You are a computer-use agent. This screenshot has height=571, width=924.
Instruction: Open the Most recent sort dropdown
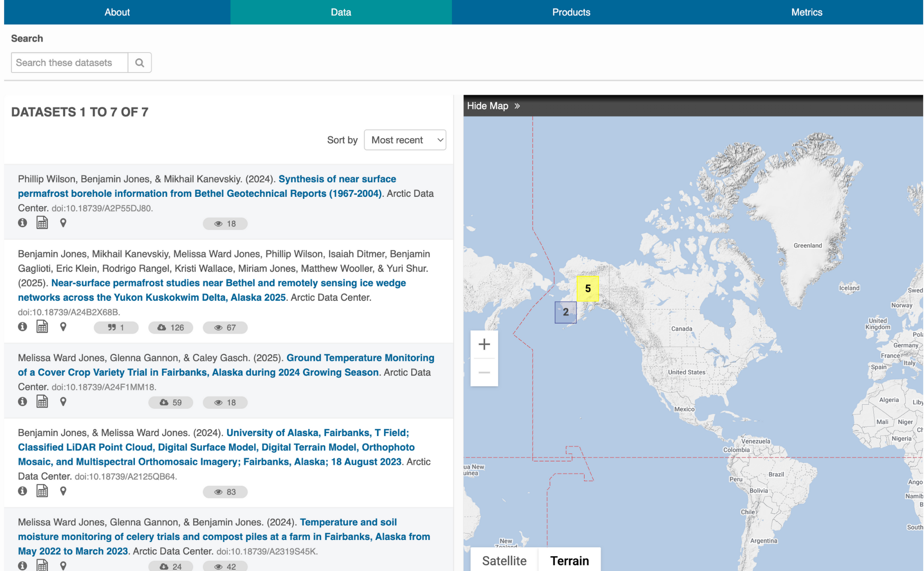(405, 140)
